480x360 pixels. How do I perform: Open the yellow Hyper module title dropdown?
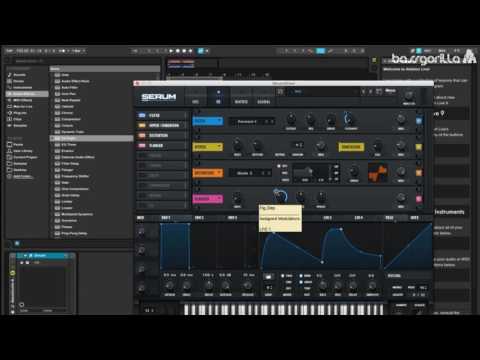tap(208, 147)
